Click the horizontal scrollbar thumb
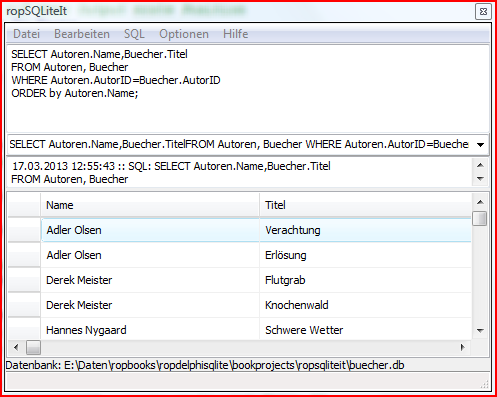 tap(33, 348)
